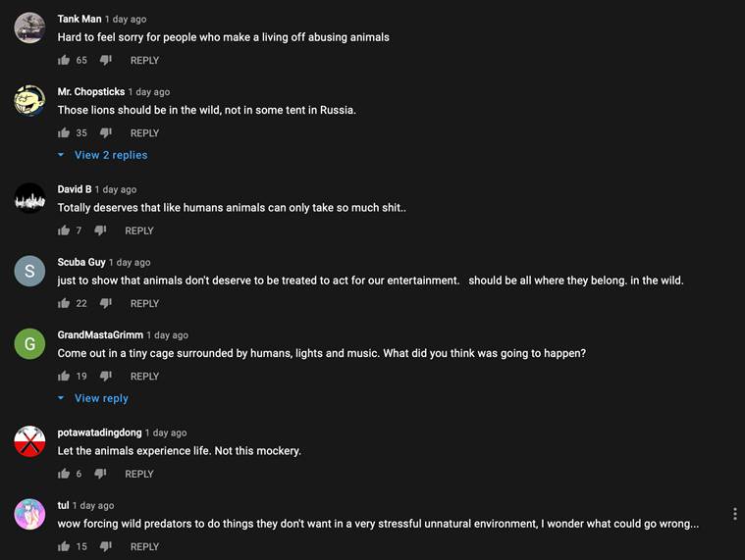Expand 'View reply' under GrandMastaGrimm
Viewport: 745px width, 560px height.
coord(100,398)
